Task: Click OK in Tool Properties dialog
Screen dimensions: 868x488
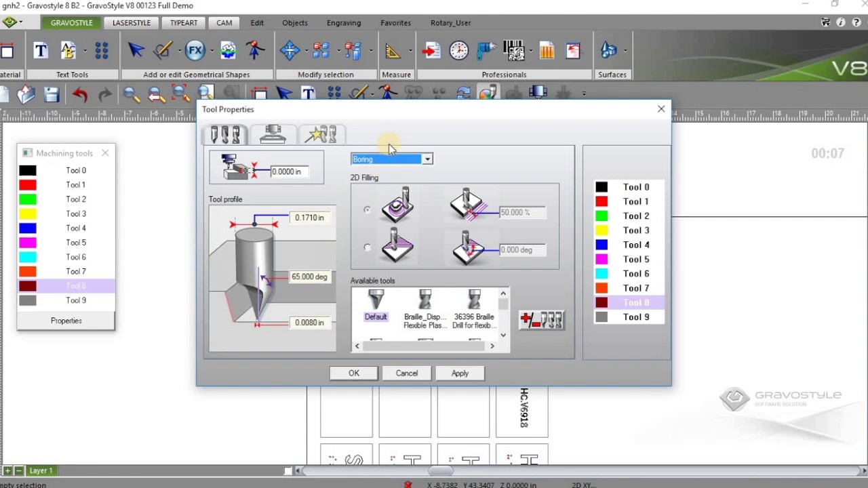Action: 354,373
